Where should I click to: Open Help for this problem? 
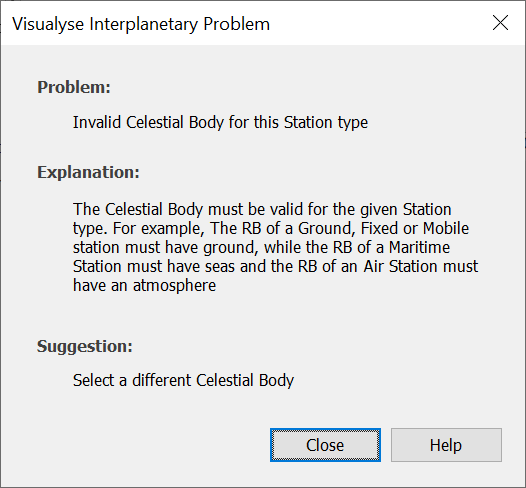pyautogui.click(x=446, y=445)
